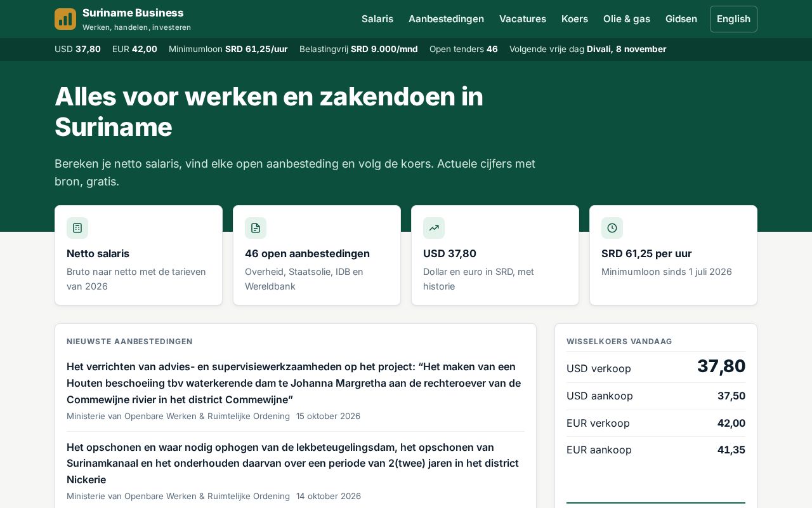Click the calculator icon on Netto salaris card
This screenshot has width=812, height=508.
tap(77, 228)
